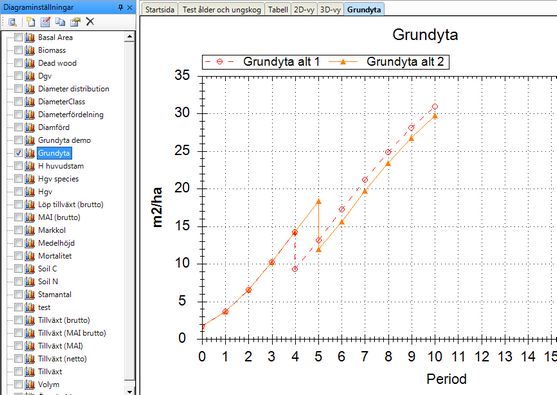Switch to the Startsida tab
The image size is (557, 395).
click(x=159, y=10)
